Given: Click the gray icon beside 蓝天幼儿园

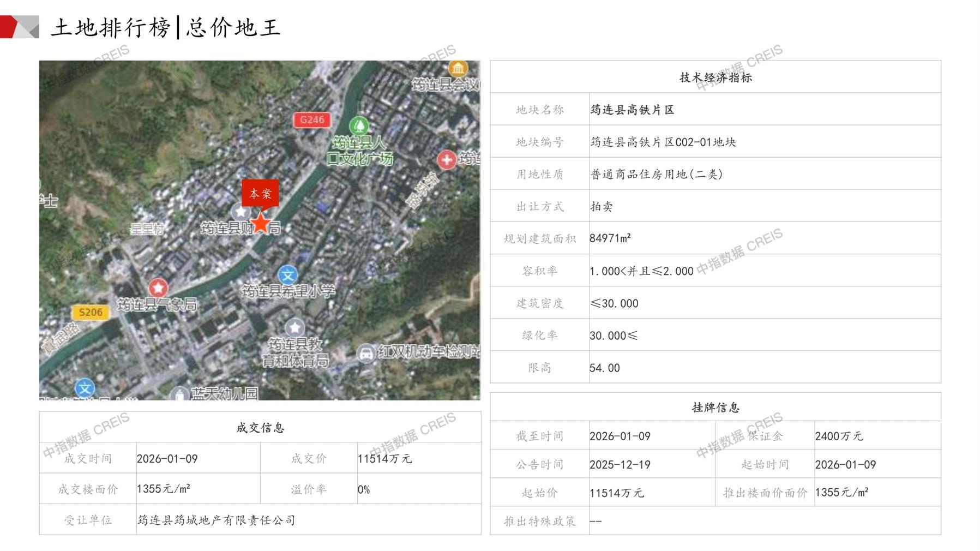Looking at the screenshot, I should point(179,394).
